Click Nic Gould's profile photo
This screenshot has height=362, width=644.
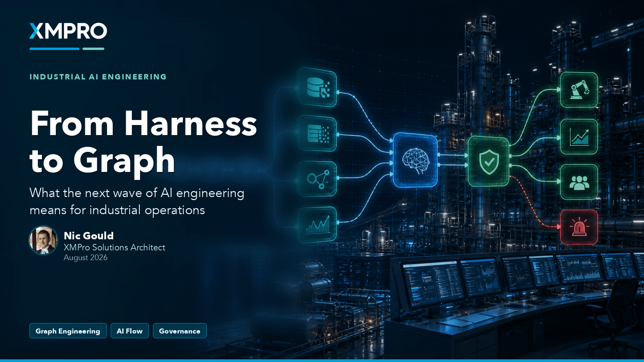coord(43,240)
